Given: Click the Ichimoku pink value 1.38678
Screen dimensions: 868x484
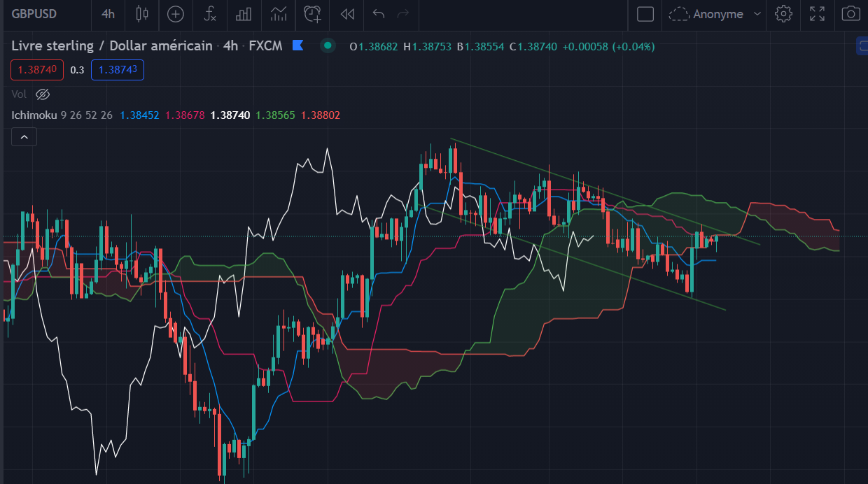Looking at the screenshot, I should point(185,115).
